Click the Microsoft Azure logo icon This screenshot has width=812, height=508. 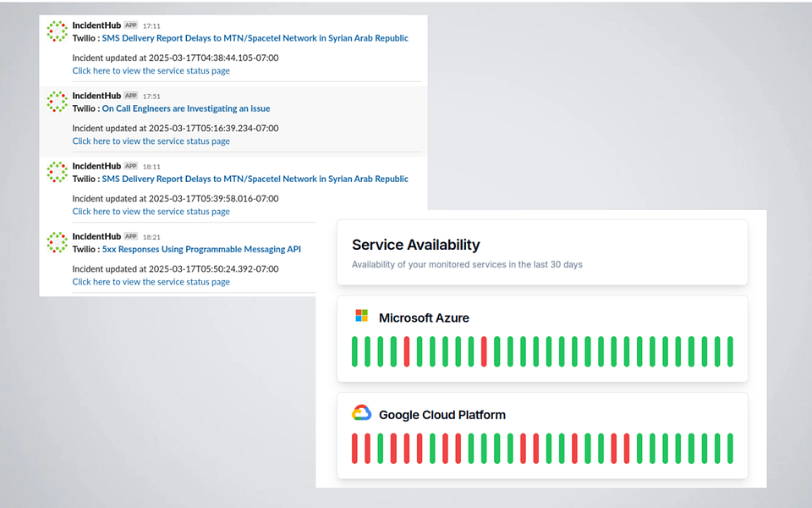click(361, 316)
